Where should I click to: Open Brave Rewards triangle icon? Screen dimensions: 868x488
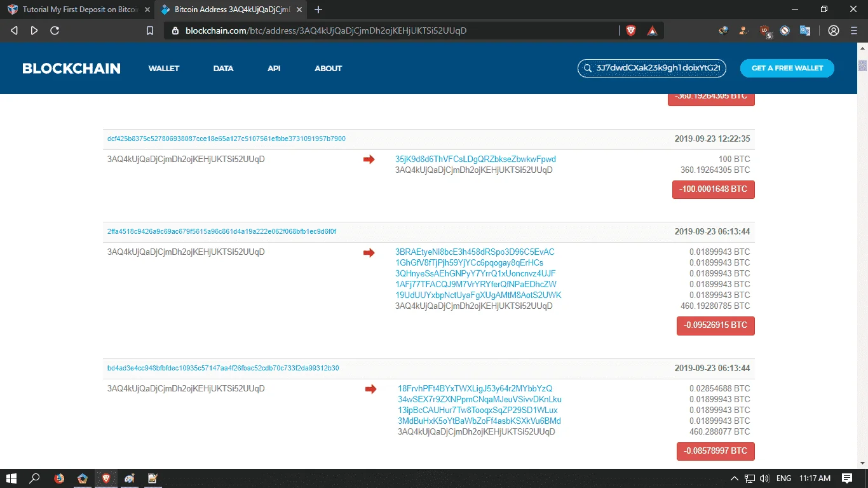652,30
